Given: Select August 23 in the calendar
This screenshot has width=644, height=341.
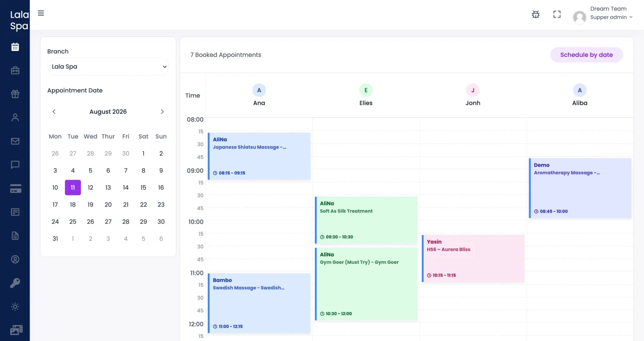Looking at the screenshot, I should coord(161,204).
